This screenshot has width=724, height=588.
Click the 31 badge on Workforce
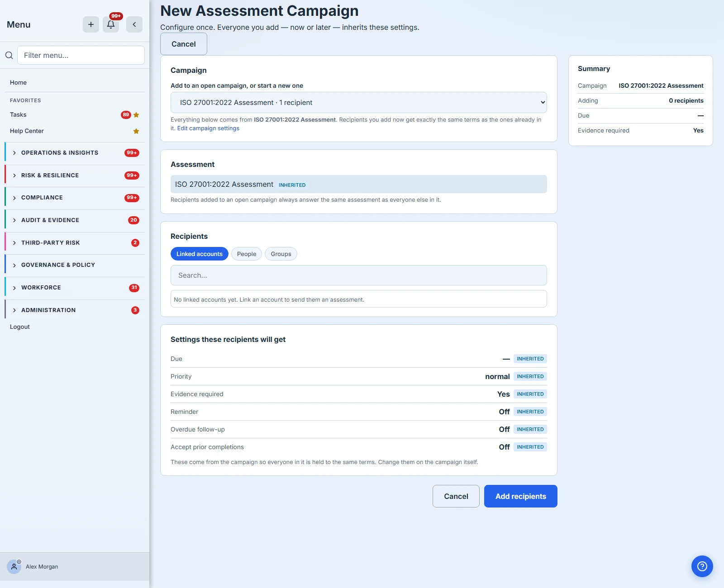[x=134, y=288]
